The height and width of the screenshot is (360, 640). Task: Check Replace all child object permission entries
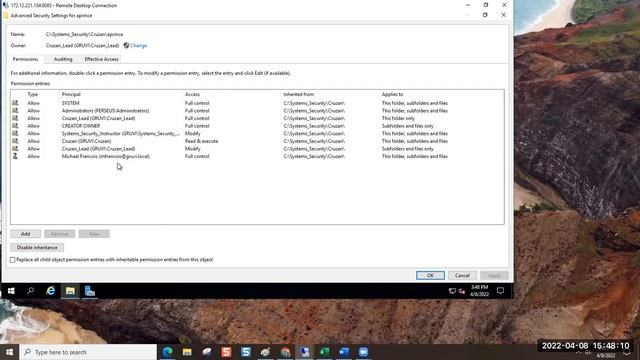[x=13, y=260]
